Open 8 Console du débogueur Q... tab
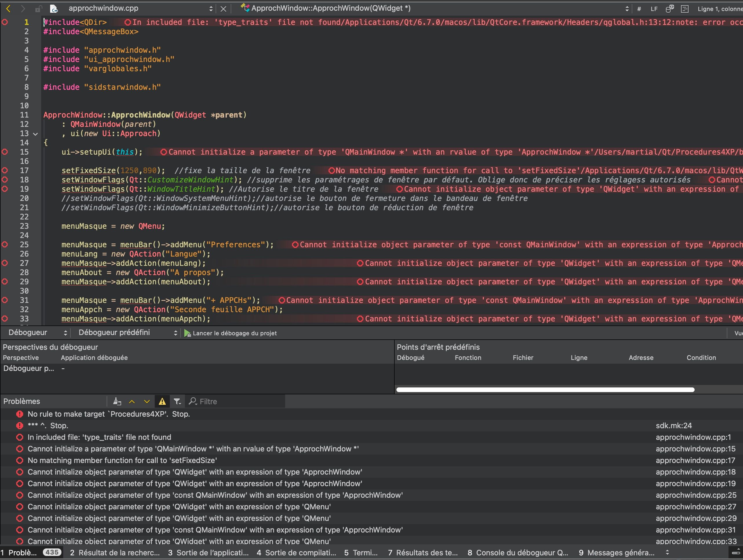 [x=518, y=552]
